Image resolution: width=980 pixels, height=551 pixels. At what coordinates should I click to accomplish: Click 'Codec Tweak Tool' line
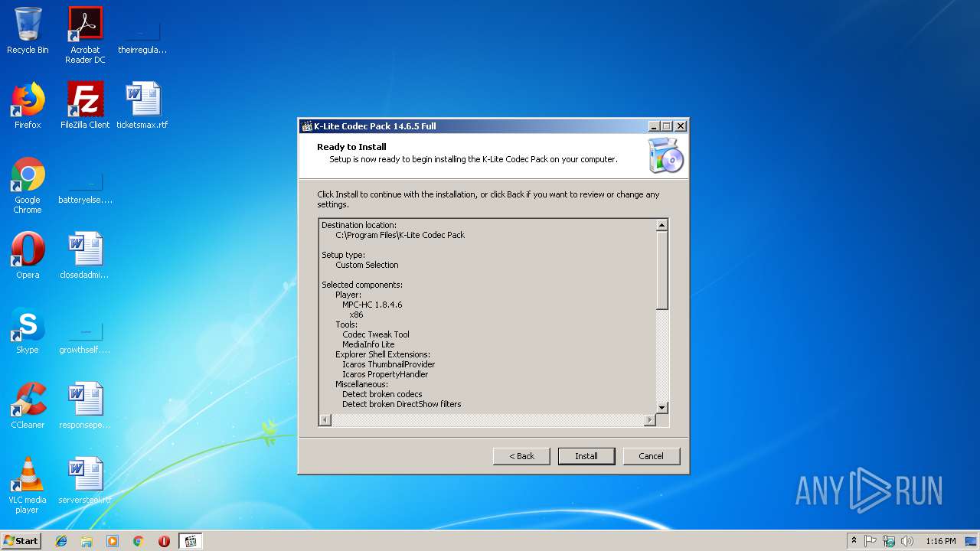pyautogui.click(x=376, y=334)
